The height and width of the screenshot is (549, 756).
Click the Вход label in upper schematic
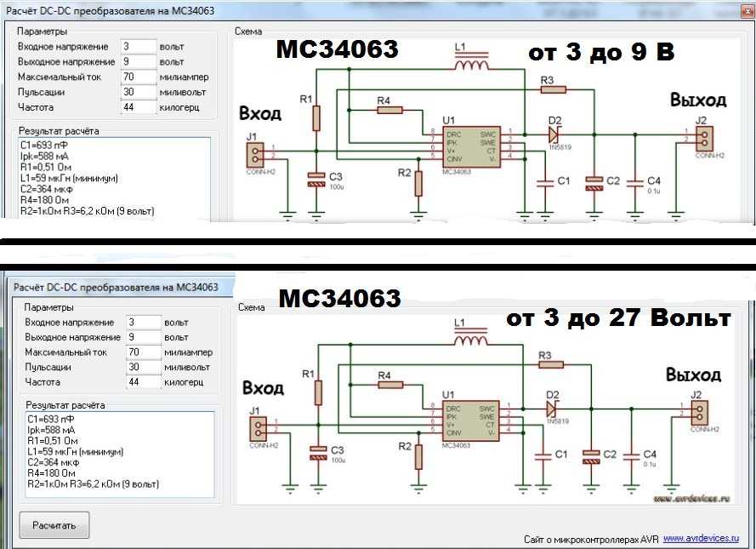260,113
